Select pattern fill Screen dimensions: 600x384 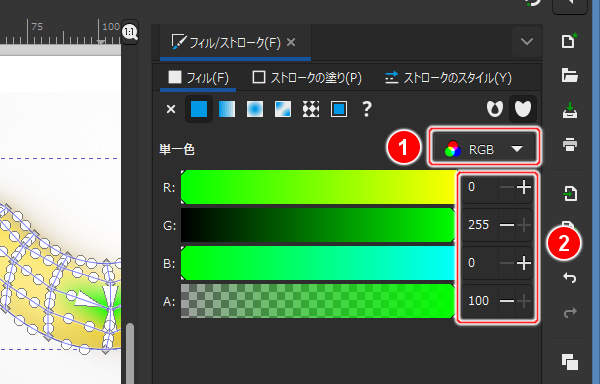pyautogui.click(x=311, y=109)
